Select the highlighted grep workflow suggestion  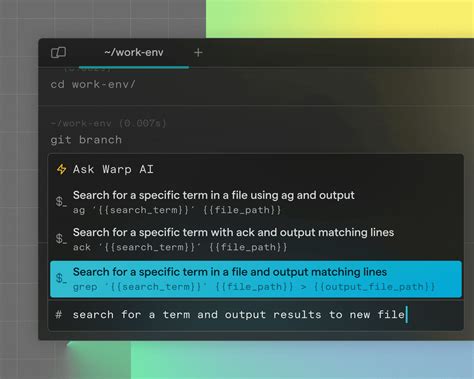256,279
